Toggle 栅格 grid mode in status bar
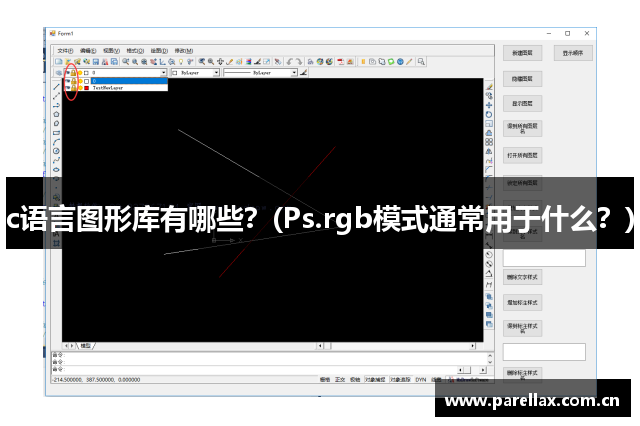640x426 pixels. [325, 379]
